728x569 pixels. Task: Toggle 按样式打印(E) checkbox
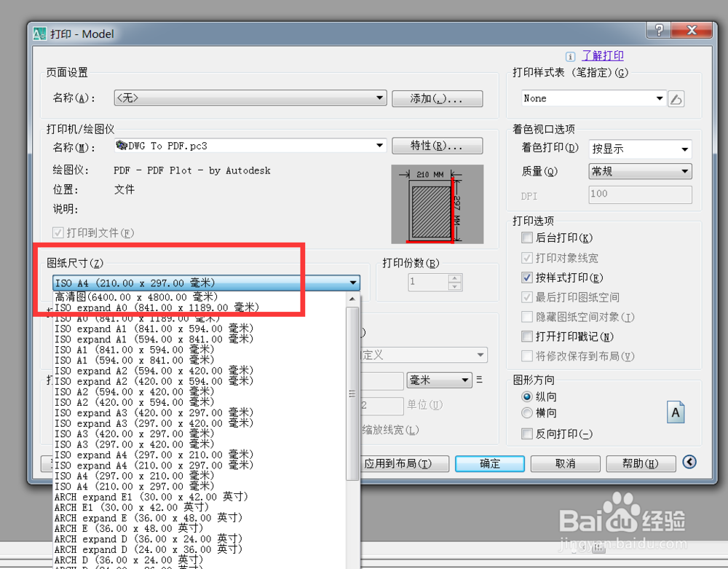(527, 278)
